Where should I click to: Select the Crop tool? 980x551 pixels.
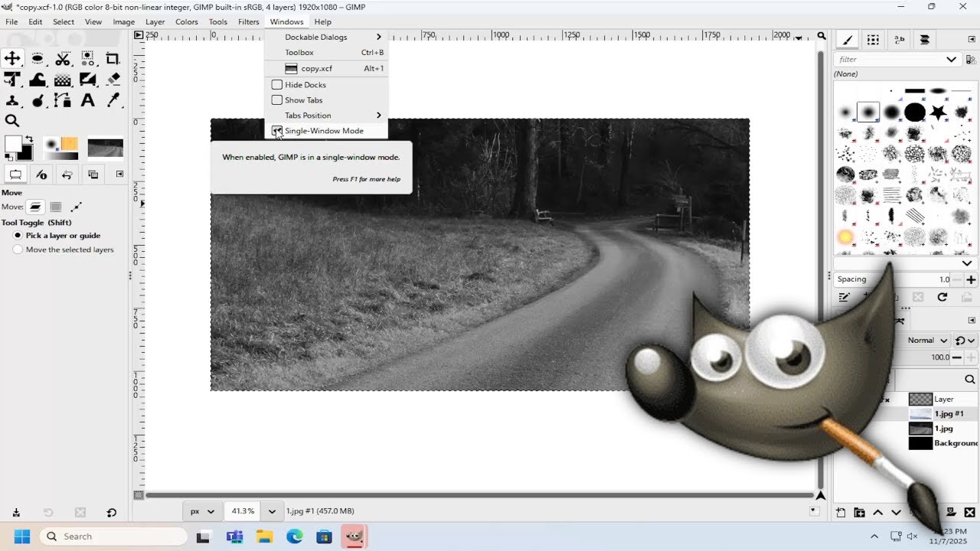113,59
